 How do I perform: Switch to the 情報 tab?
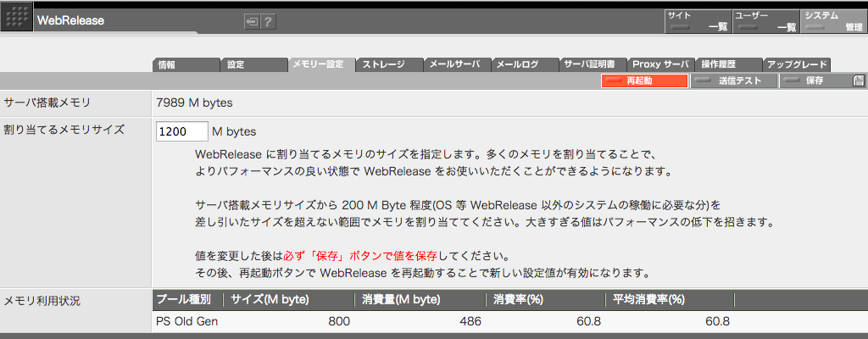click(186, 64)
